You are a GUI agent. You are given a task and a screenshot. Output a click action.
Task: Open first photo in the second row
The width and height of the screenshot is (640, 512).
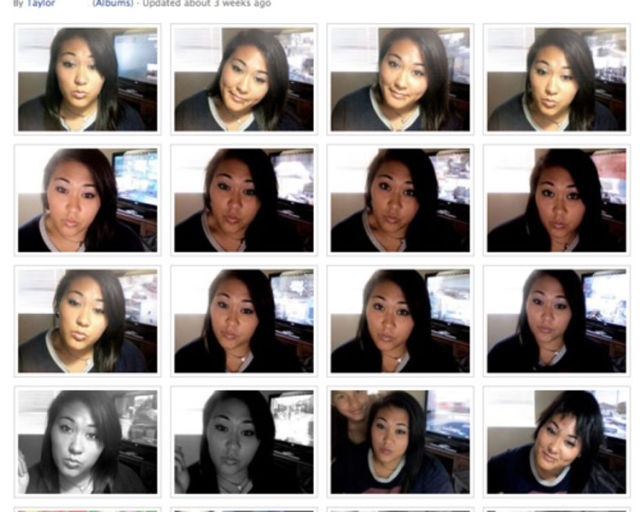87,200
